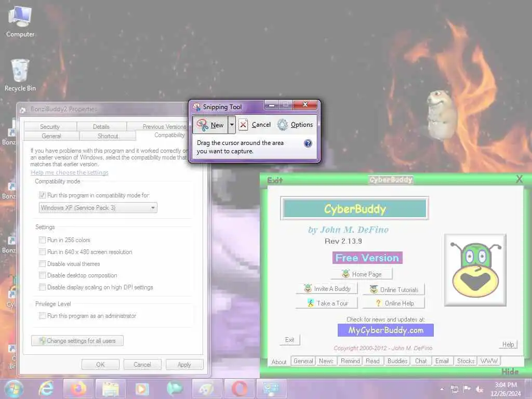Click Take a Tour button

327,303
